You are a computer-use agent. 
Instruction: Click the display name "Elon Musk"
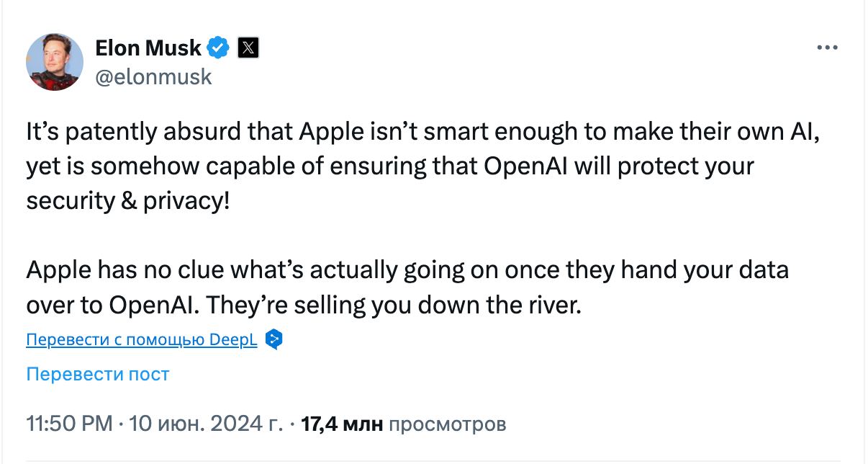coord(148,48)
